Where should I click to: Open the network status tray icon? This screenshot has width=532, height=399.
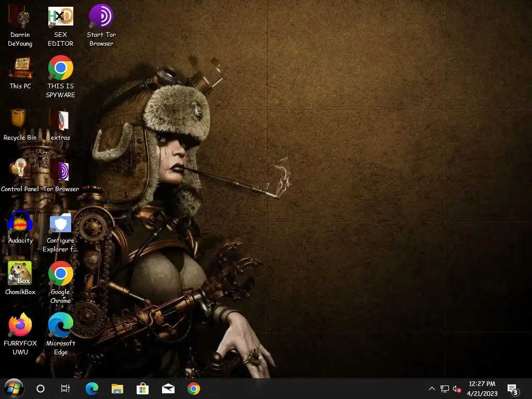point(445,389)
